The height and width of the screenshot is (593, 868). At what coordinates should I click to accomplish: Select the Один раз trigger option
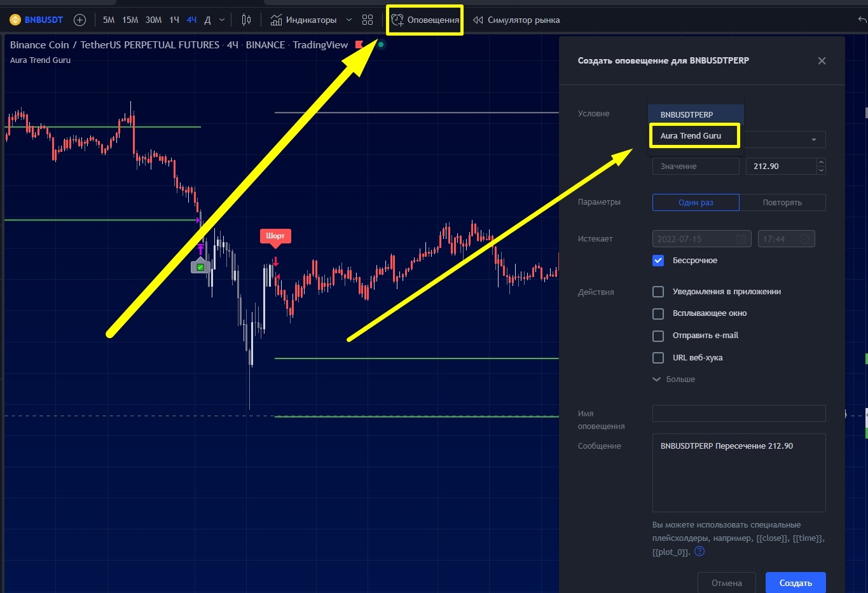696,202
